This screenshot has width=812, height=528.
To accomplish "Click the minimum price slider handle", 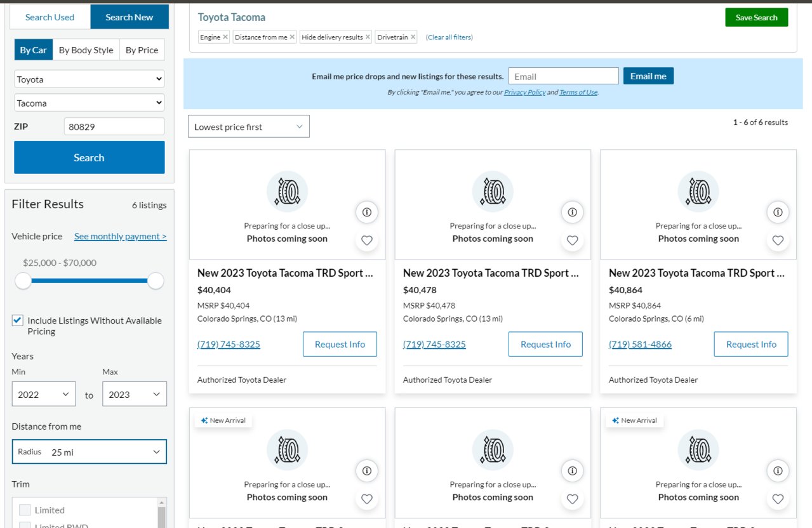I will click(x=23, y=280).
